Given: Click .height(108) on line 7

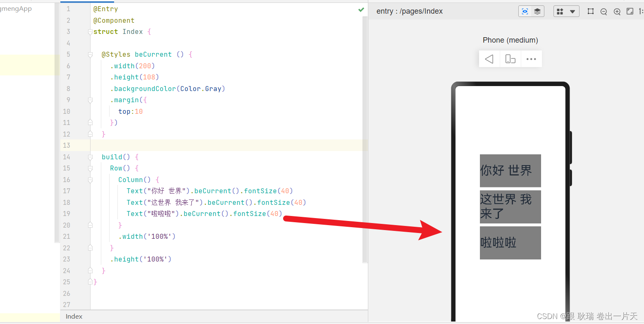Looking at the screenshot, I should [134, 77].
